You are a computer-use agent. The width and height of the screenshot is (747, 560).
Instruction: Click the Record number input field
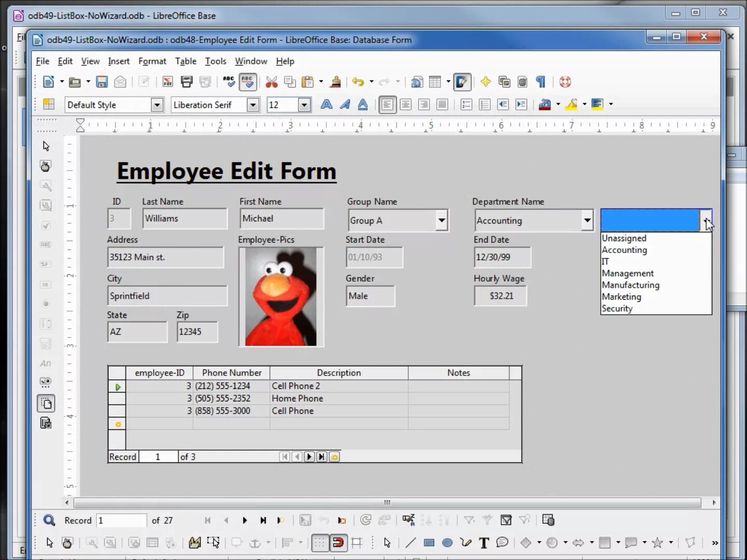coord(121,520)
